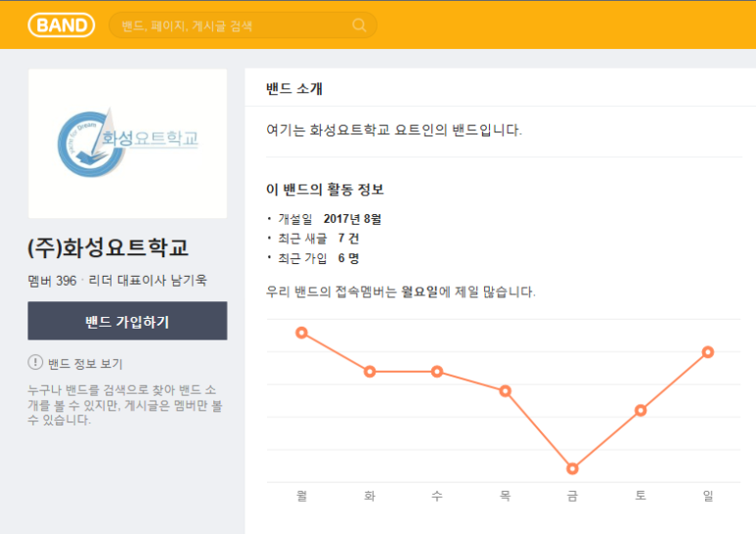The image size is (756, 534).
Task: Click the 화 axis label
Action: tap(370, 496)
